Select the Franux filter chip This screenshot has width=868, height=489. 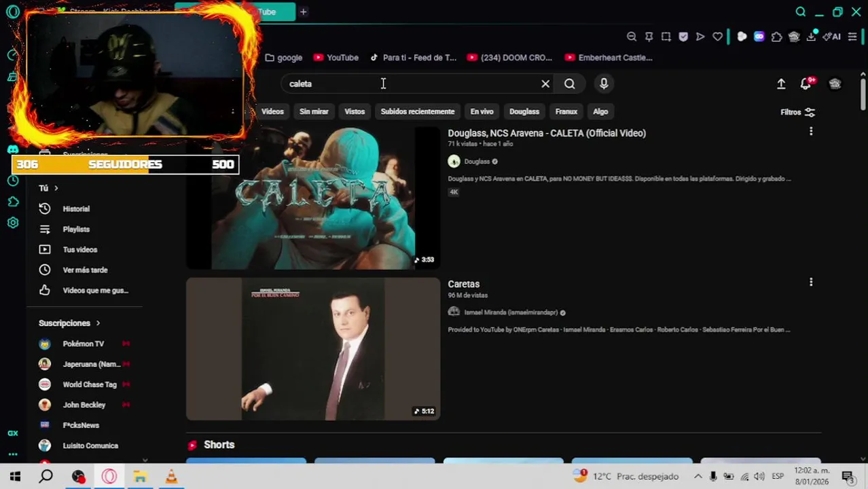[x=566, y=111]
